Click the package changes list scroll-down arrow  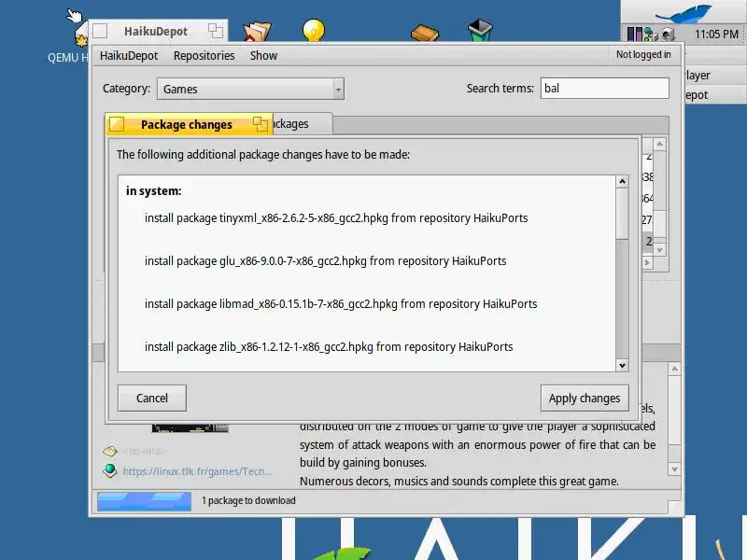[622, 365]
